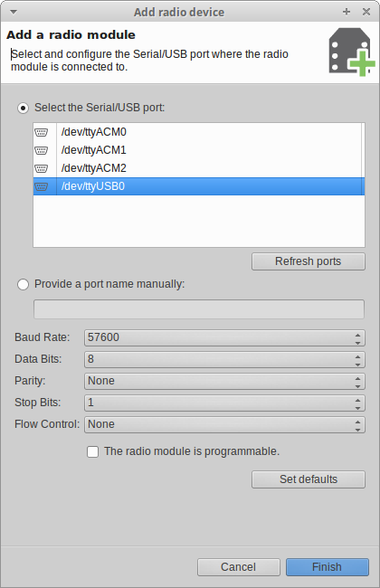Choose the Select the Serial/USB port option
The height and width of the screenshot is (588, 380).
[x=23, y=109]
